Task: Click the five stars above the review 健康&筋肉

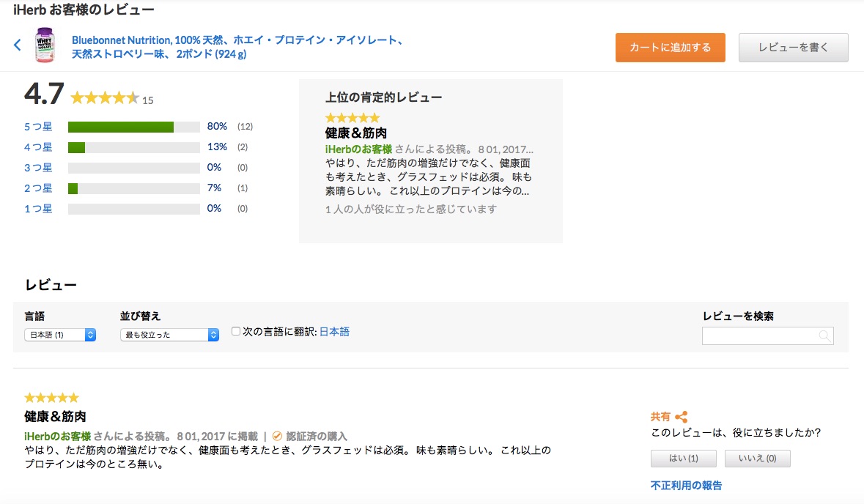Action: point(52,398)
